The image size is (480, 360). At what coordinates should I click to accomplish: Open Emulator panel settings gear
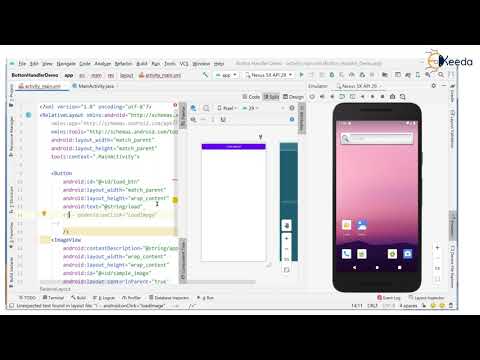coord(434,86)
